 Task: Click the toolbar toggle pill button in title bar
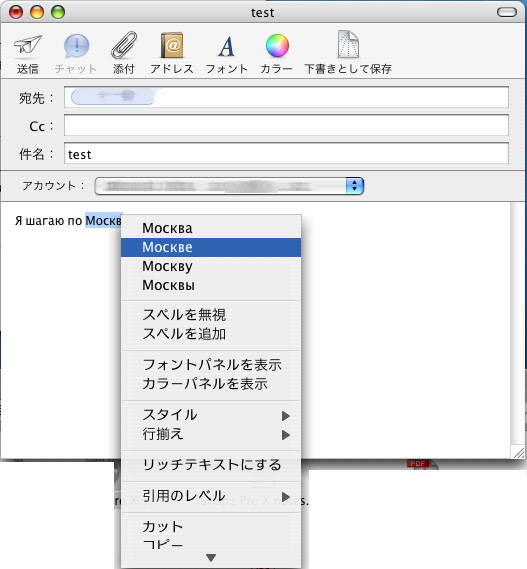[x=507, y=12]
